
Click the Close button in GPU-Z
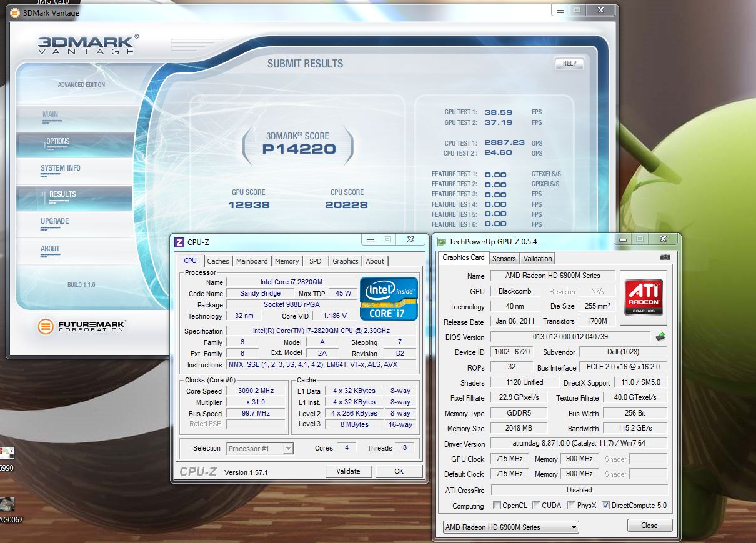[649, 526]
